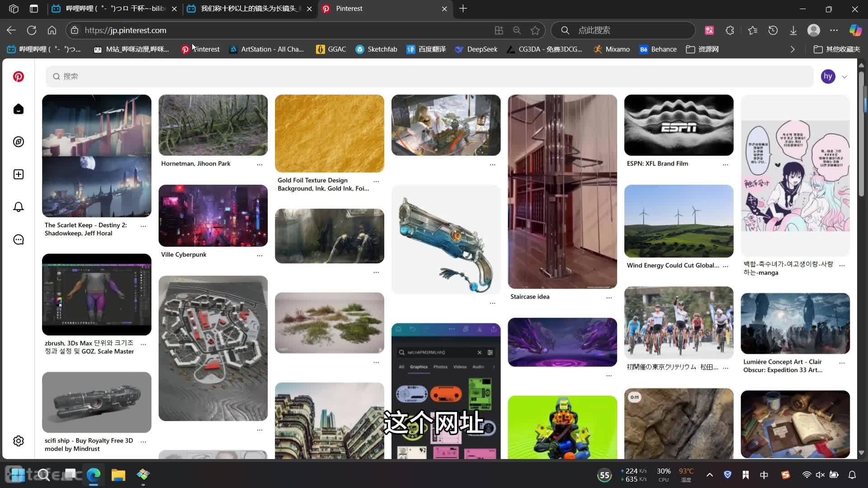Open the Copilot sidebar icon
Screen dimensions: 868x488
pyautogui.click(x=855, y=30)
